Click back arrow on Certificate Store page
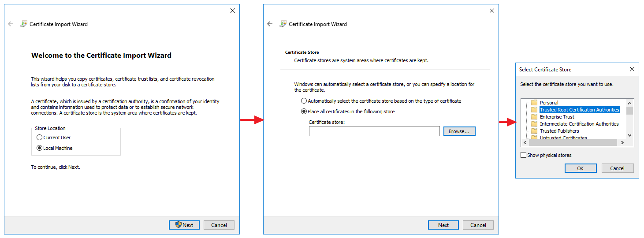The height and width of the screenshot is (238, 644). tap(270, 24)
